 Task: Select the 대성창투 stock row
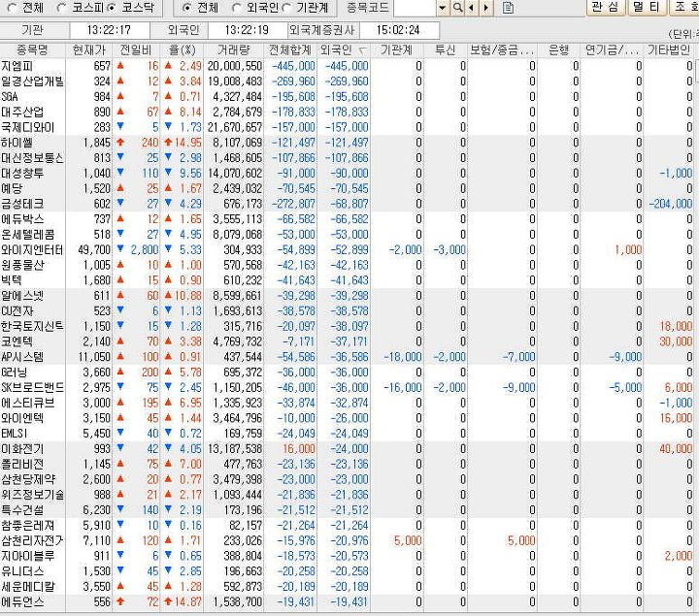click(347, 174)
